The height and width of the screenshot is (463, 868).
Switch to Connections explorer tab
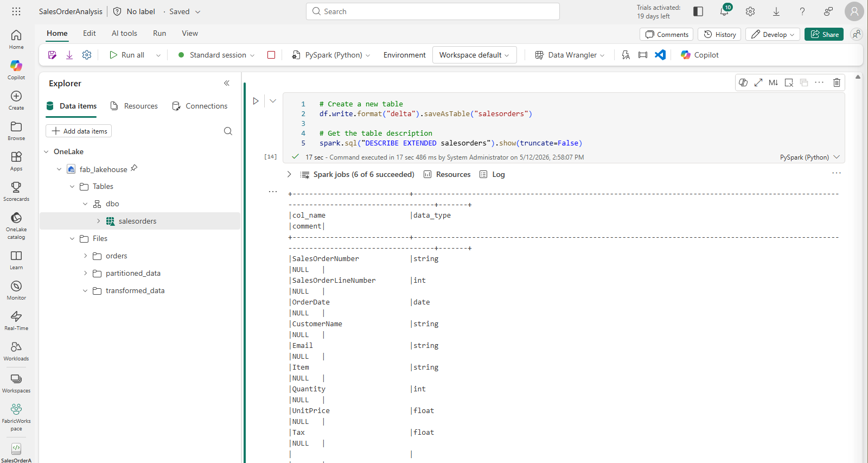click(x=200, y=106)
